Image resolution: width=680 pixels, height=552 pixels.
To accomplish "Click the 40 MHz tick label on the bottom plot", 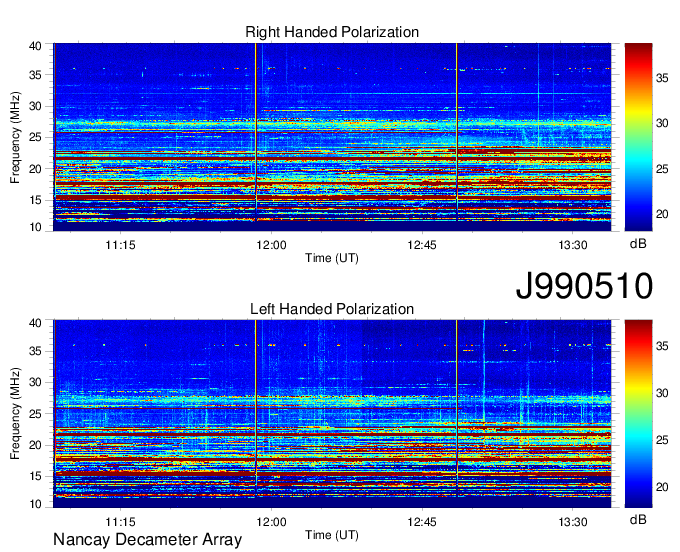I will coord(35,323).
